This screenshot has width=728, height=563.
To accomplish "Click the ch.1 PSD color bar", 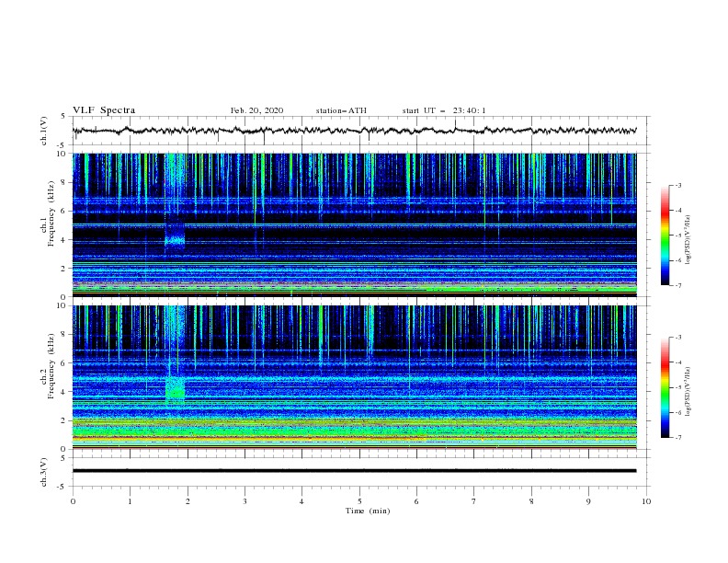I will (x=665, y=236).
